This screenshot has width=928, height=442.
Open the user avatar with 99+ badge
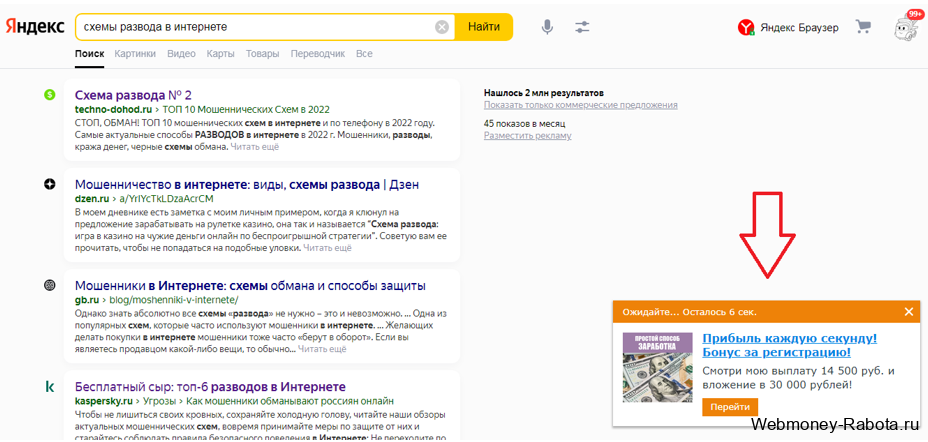[908, 27]
